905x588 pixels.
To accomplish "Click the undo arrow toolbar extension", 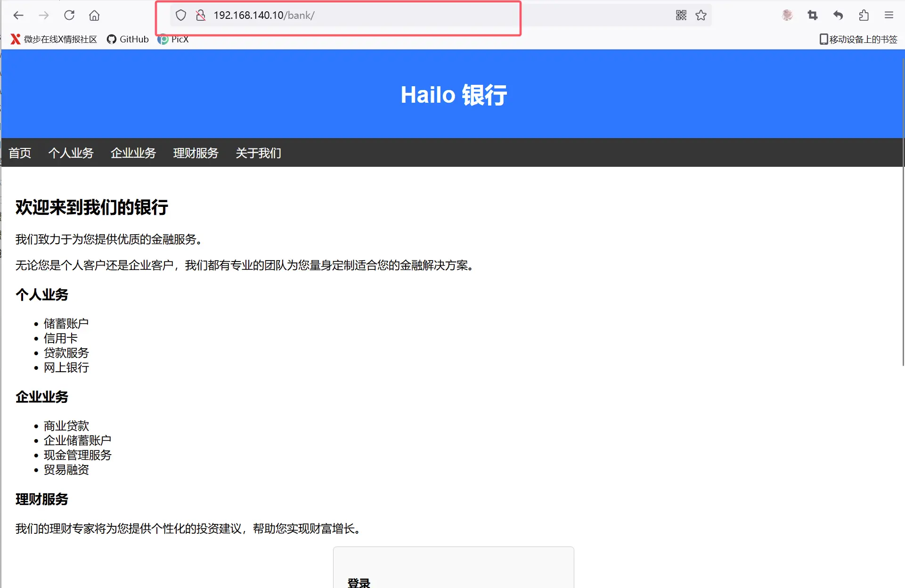I will coord(838,15).
